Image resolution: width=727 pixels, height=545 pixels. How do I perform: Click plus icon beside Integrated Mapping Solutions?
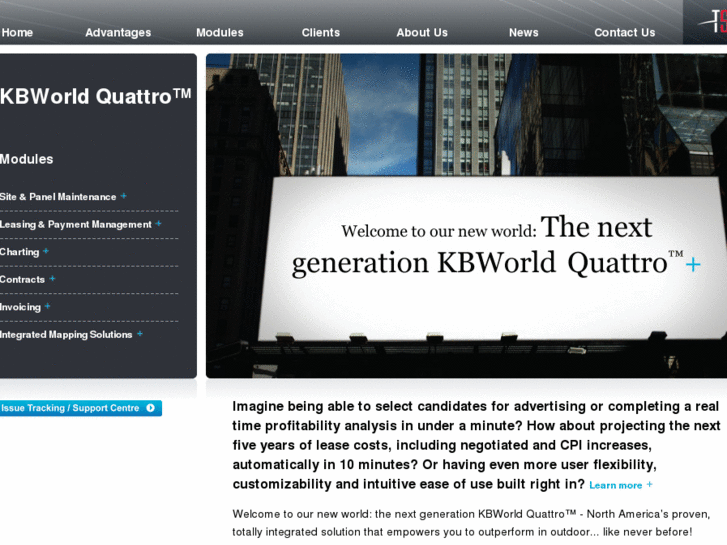[x=140, y=334]
